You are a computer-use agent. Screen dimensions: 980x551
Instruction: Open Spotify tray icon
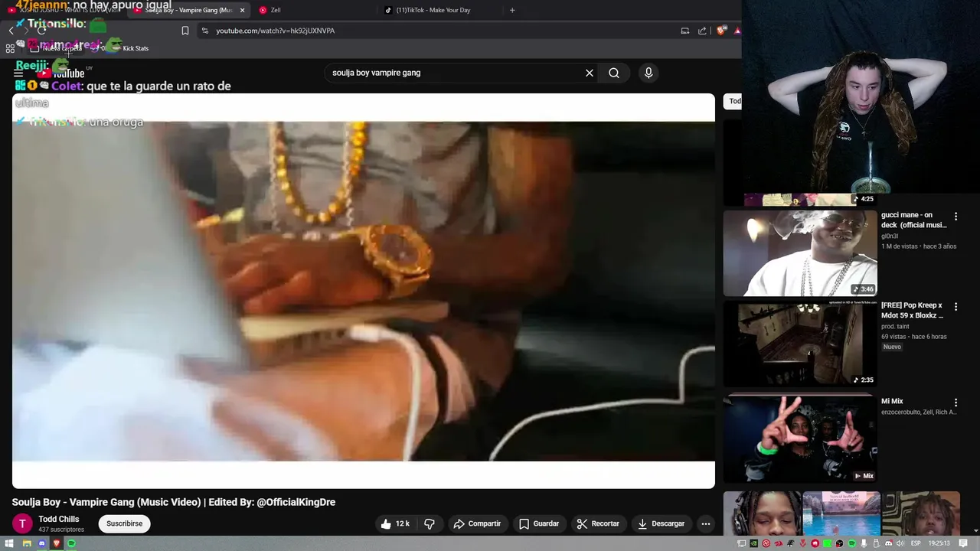click(x=852, y=543)
